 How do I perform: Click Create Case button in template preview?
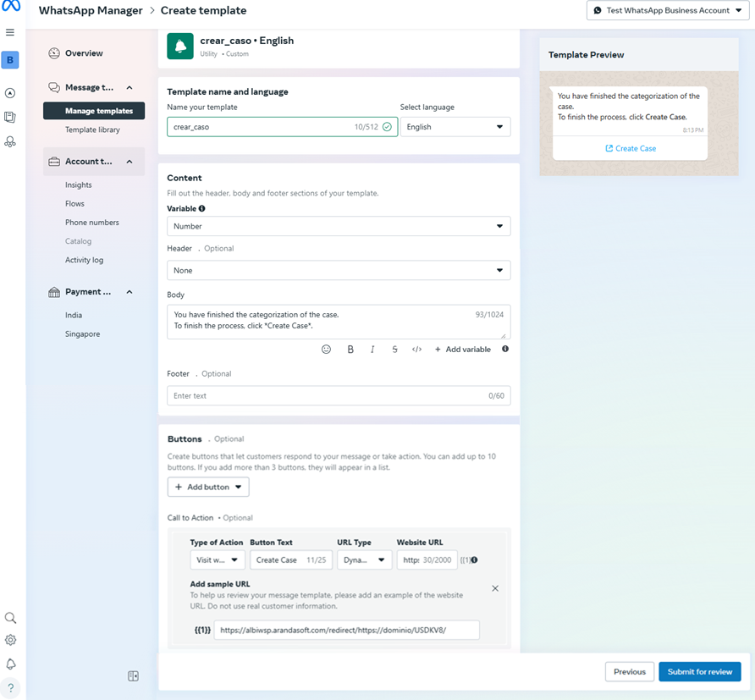631,148
